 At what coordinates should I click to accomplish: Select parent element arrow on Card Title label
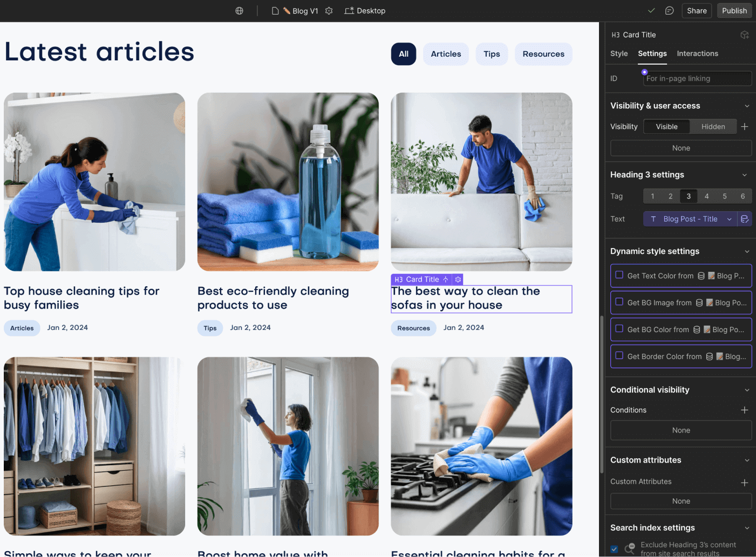[446, 279]
